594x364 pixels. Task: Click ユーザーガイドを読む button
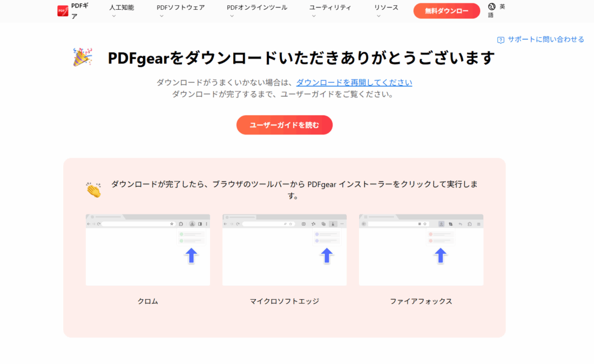coord(284,125)
